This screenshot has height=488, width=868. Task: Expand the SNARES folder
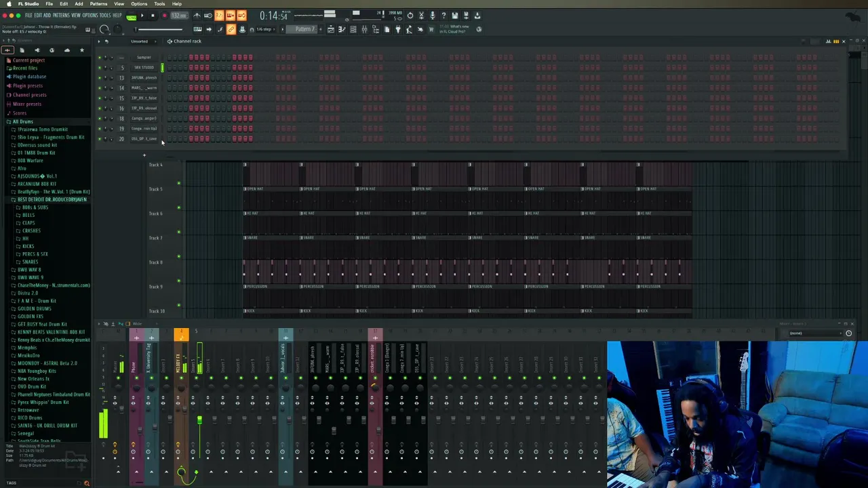click(29, 262)
